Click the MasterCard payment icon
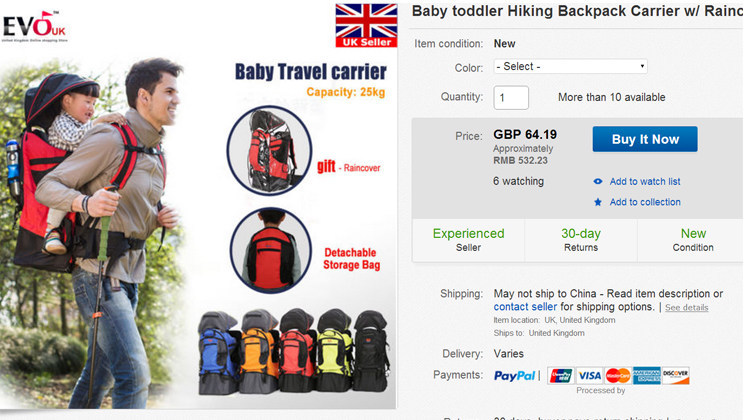 coord(618,376)
